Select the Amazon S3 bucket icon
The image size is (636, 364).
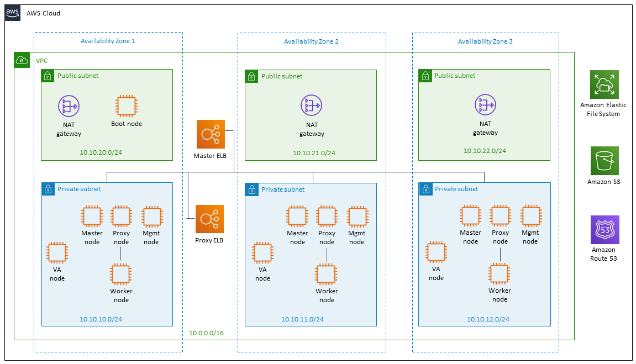[x=605, y=161]
